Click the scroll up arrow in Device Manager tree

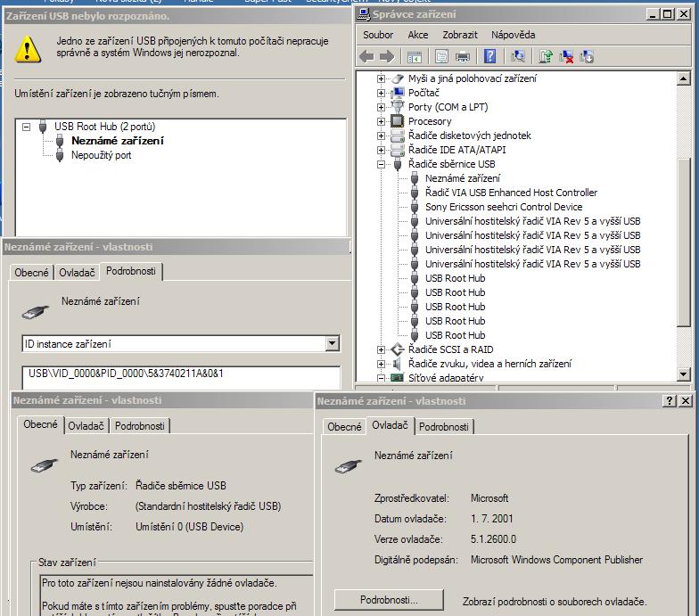(683, 78)
